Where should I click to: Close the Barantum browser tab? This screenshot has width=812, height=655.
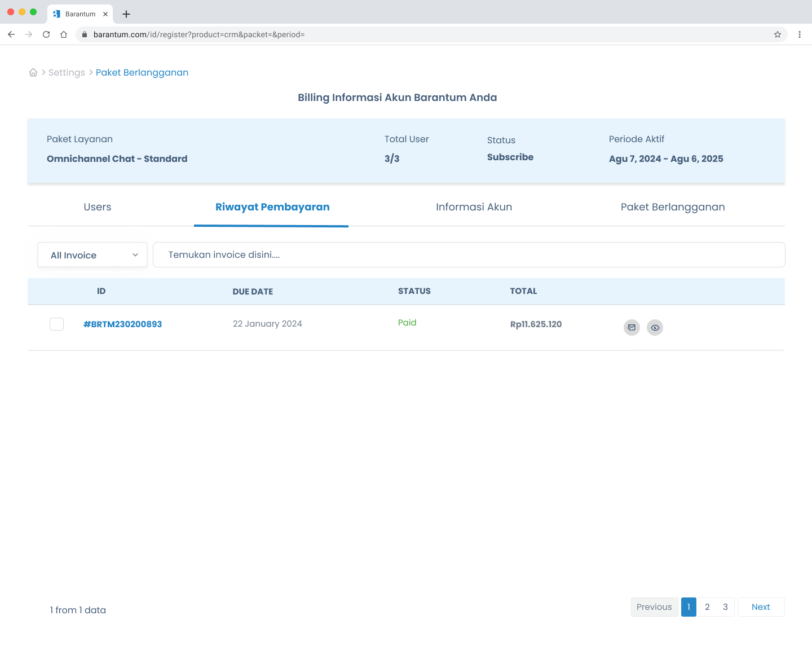coord(105,14)
